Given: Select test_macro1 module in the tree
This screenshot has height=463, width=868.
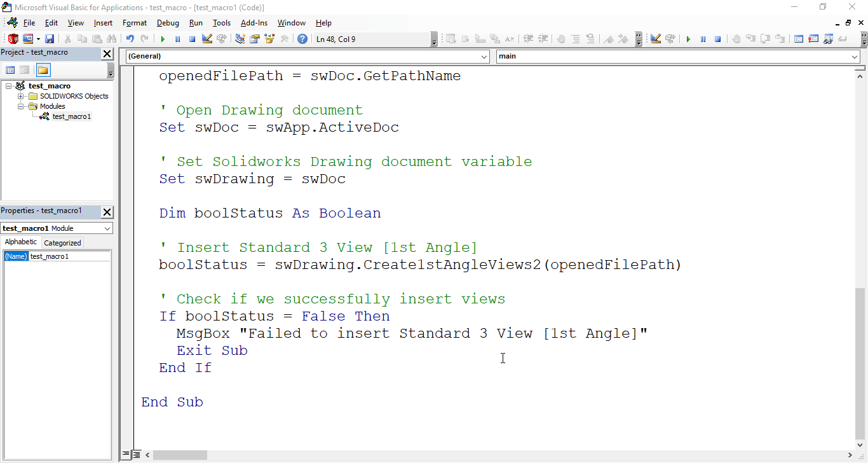Looking at the screenshot, I should (x=71, y=116).
